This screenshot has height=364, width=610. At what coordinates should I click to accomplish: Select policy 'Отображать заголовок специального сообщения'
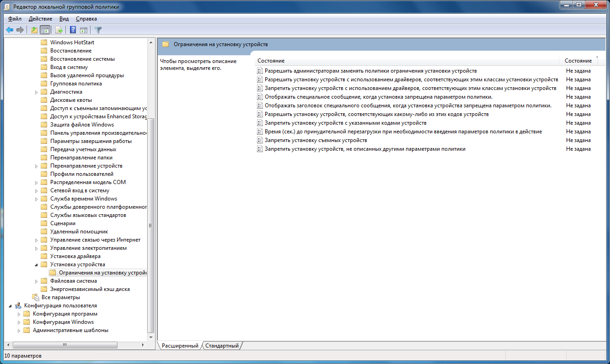point(408,106)
